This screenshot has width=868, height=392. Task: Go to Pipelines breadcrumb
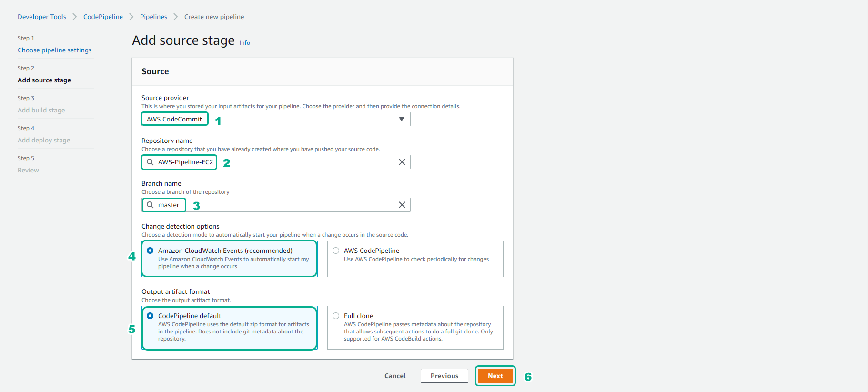153,17
